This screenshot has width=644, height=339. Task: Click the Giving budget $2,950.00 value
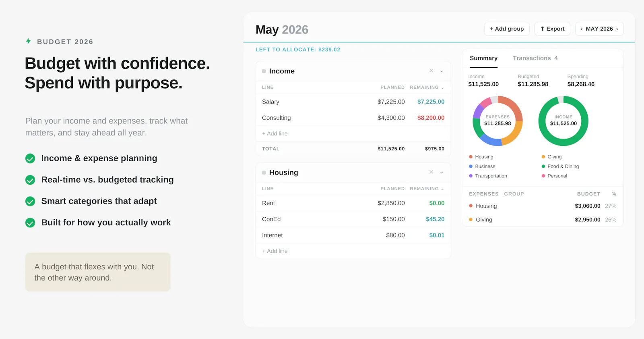pyautogui.click(x=587, y=220)
